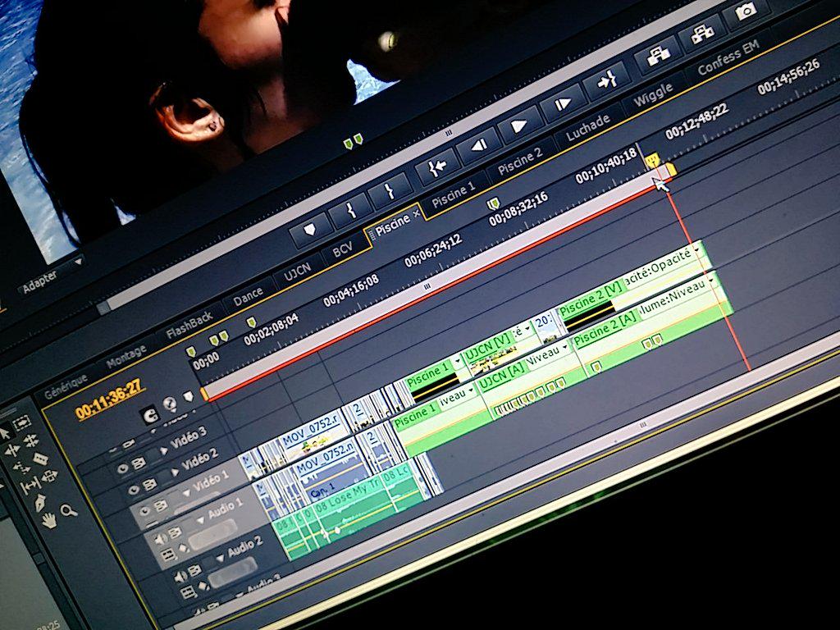Click the Encore chapter marker icon
This screenshot has width=840, height=630.
click(170, 404)
